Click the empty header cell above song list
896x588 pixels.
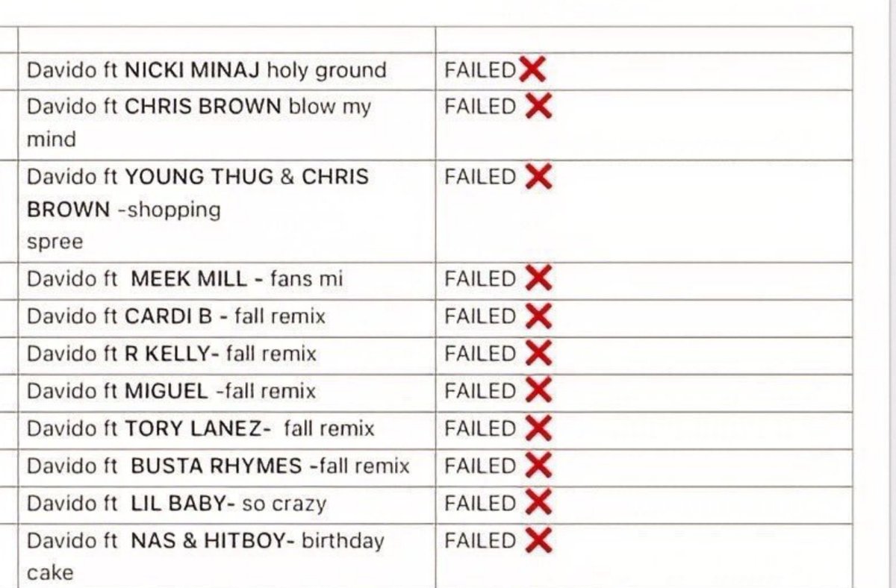click(x=227, y=40)
